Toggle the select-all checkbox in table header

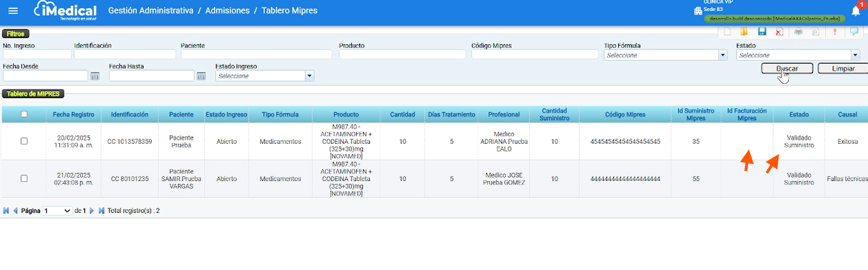(x=24, y=114)
